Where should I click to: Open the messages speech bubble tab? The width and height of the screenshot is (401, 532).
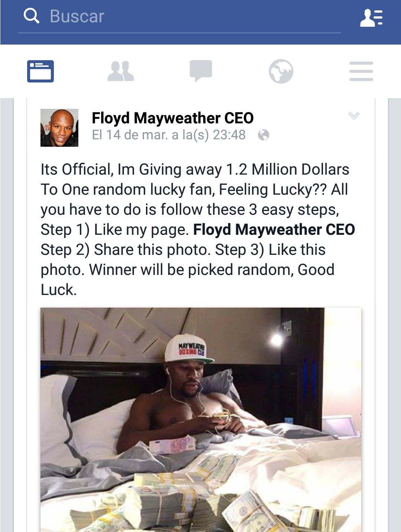click(201, 71)
